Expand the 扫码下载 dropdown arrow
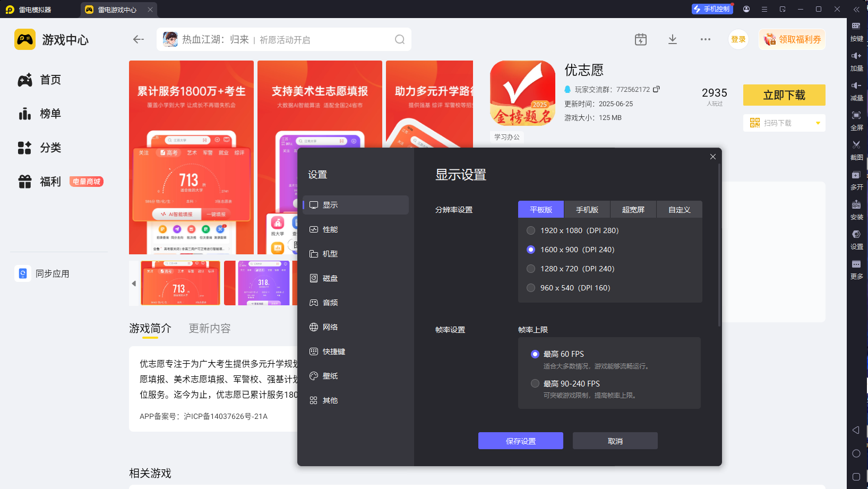 (818, 123)
